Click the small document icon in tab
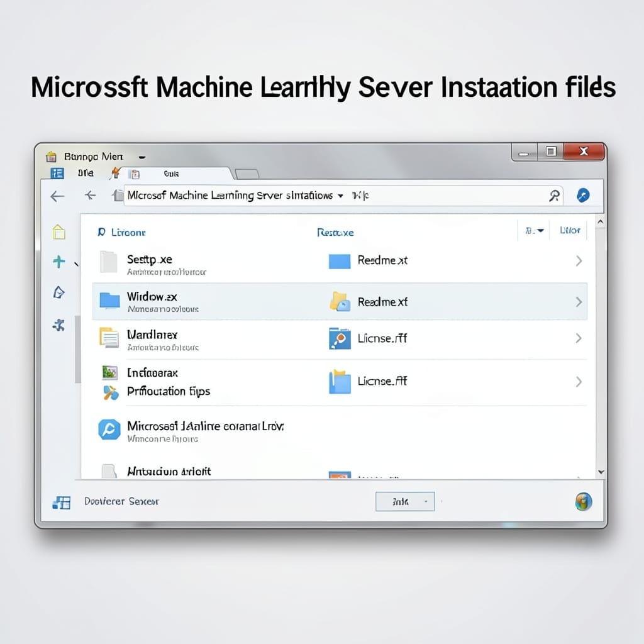This screenshot has width=644, height=644. 134,174
